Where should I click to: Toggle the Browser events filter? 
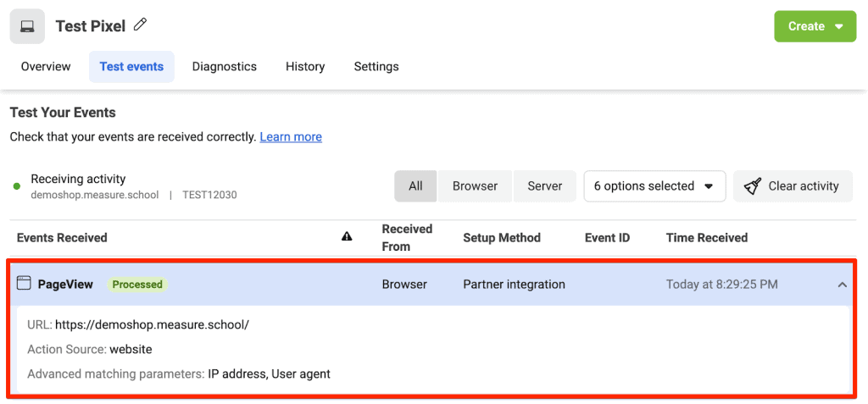click(x=475, y=186)
